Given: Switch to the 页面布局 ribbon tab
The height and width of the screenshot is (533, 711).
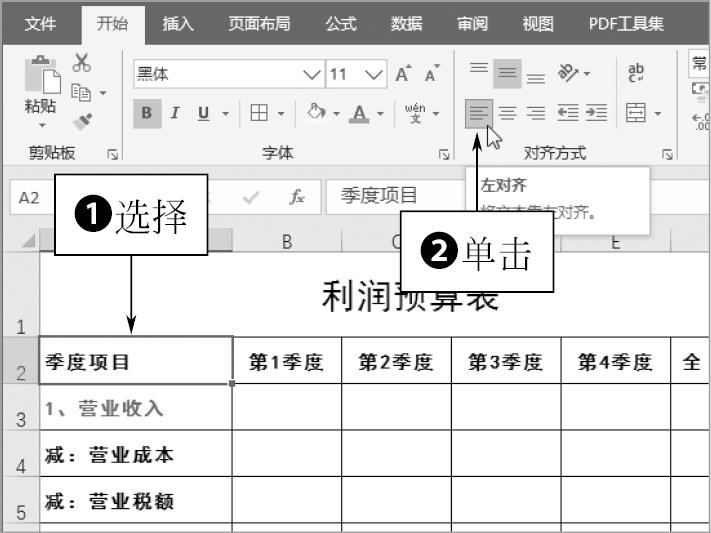Looking at the screenshot, I should coord(259,24).
